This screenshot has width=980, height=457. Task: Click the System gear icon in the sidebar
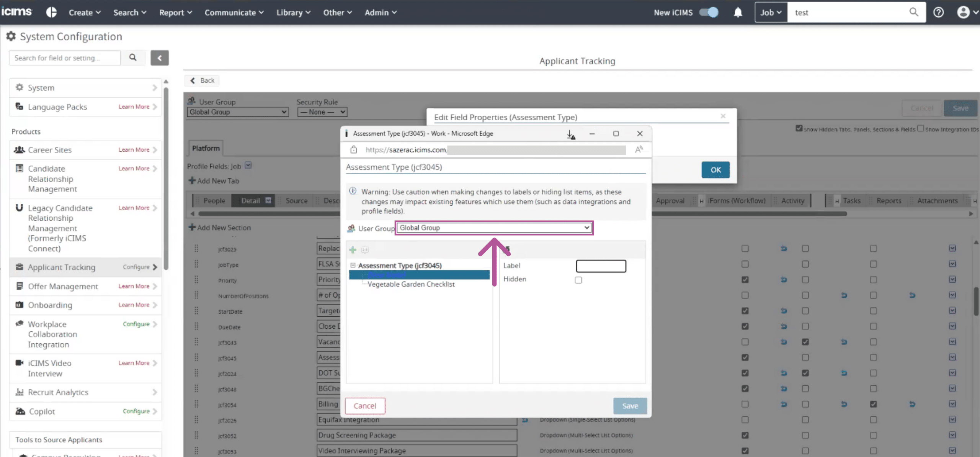pyautogui.click(x=20, y=87)
